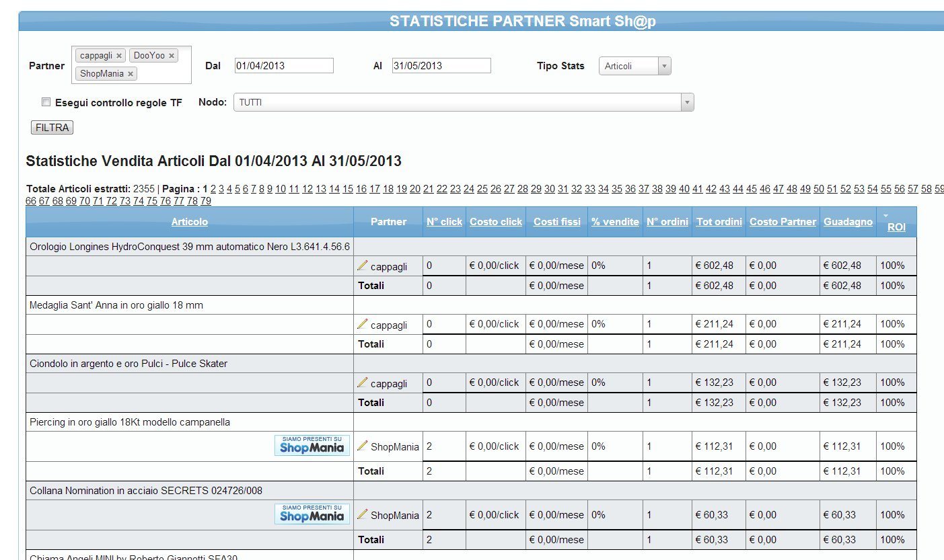Image resolution: width=944 pixels, height=560 pixels.
Task: Click the FILTRA button
Action: (52, 128)
